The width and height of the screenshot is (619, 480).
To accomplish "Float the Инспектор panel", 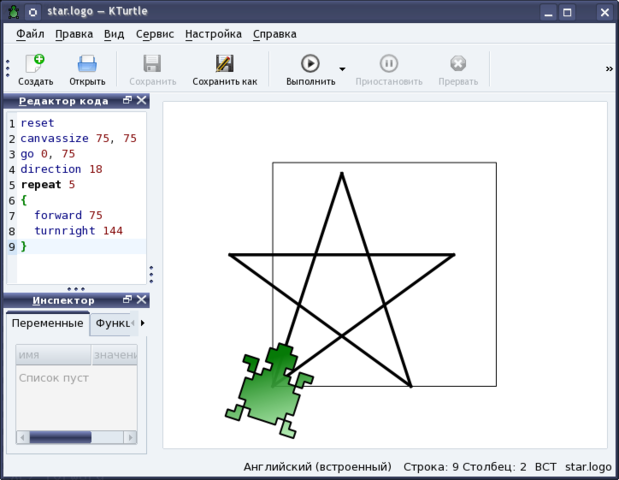I will click(127, 300).
